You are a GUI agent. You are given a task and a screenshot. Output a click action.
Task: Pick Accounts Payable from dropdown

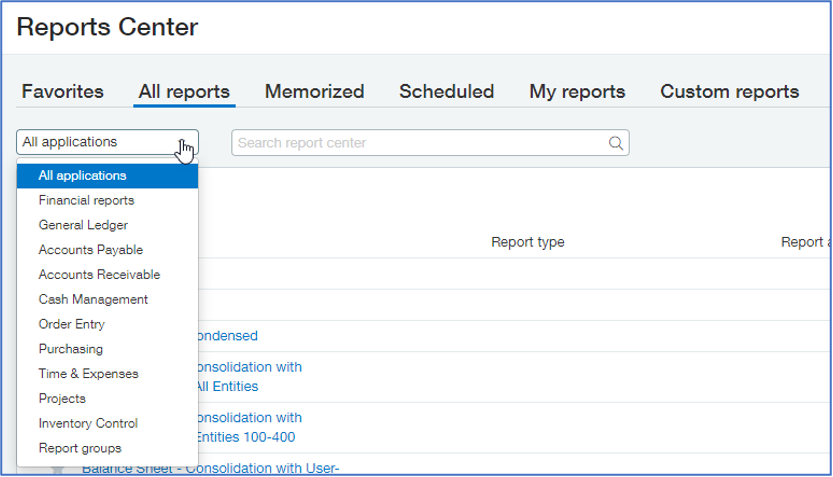(91, 250)
